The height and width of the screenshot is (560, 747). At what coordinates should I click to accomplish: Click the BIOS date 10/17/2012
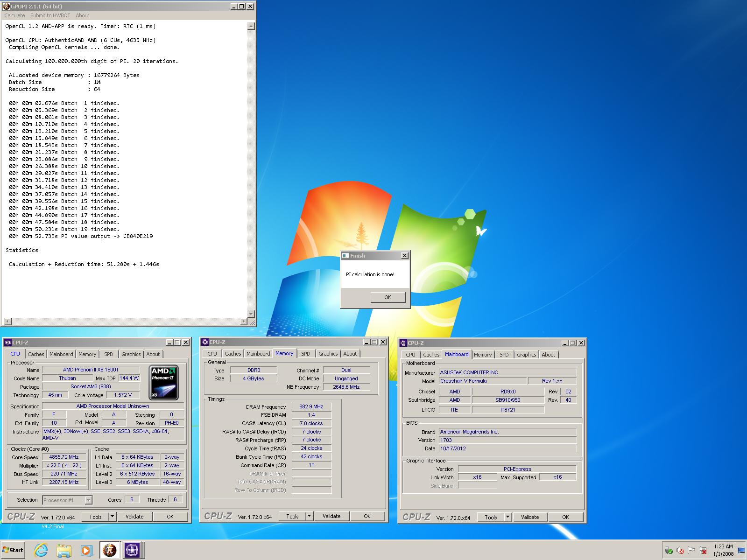coord(507,448)
